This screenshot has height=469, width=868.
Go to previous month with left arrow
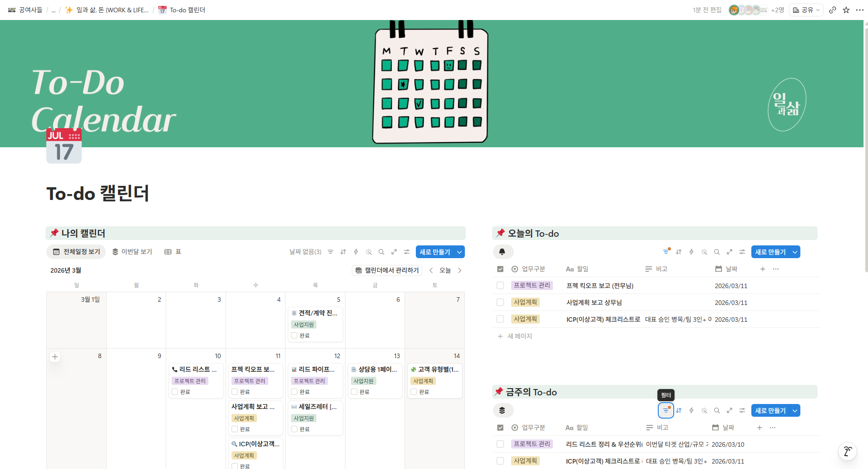point(431,270)
